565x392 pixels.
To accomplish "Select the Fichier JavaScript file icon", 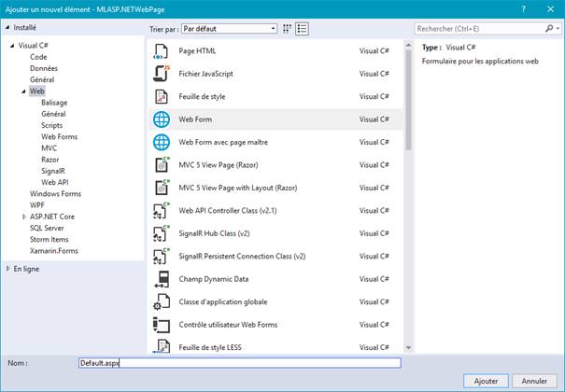I will tap(161, 74).
